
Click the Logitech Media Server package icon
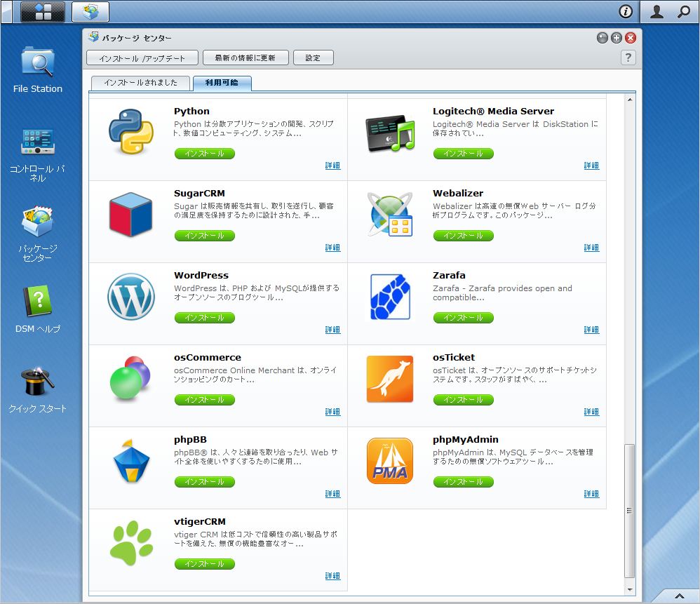[x=390, y=133]
